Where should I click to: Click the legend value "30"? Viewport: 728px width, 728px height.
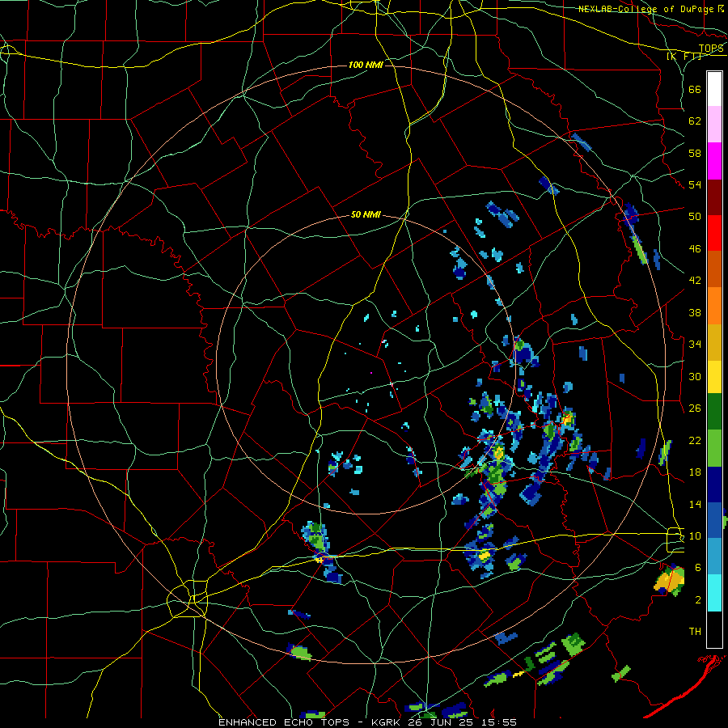click(x=695, y=376)
